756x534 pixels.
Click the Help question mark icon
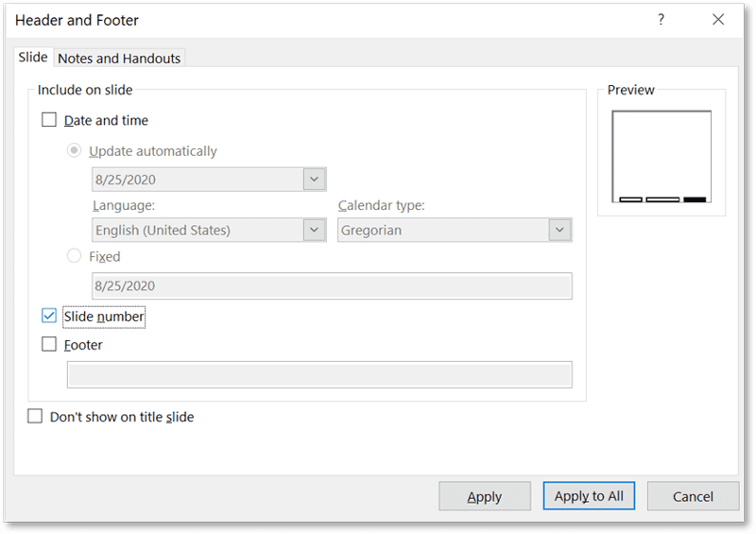point(661,20)
